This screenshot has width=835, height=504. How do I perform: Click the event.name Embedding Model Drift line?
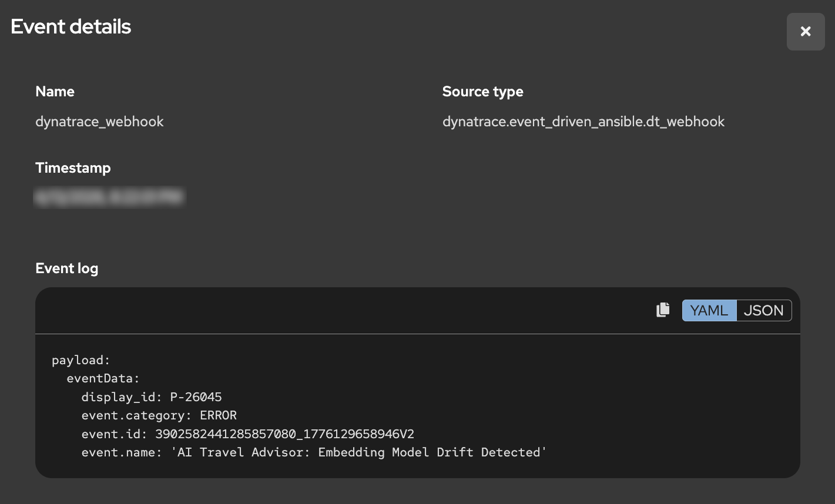pos(314,452)
